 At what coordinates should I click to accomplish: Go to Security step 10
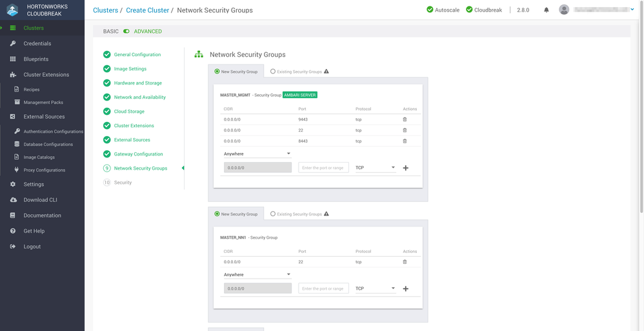tap(123, 183)
